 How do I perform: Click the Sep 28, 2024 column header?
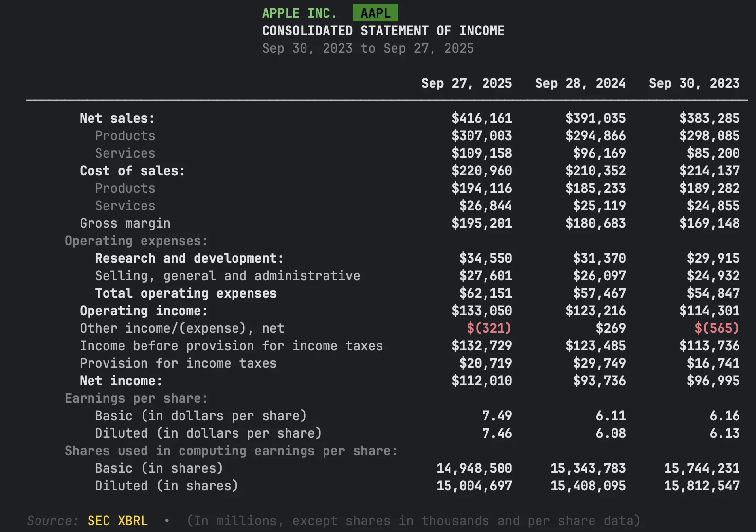580,83
